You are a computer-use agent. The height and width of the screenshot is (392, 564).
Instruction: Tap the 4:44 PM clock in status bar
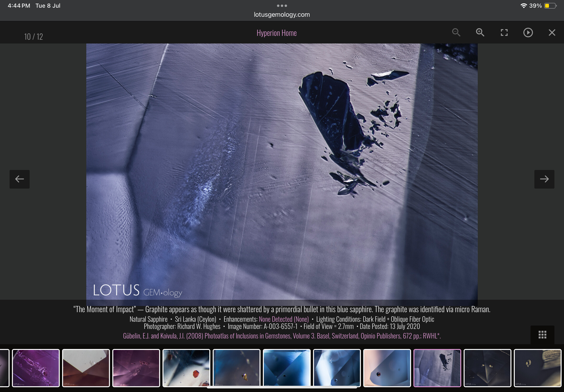19,6
